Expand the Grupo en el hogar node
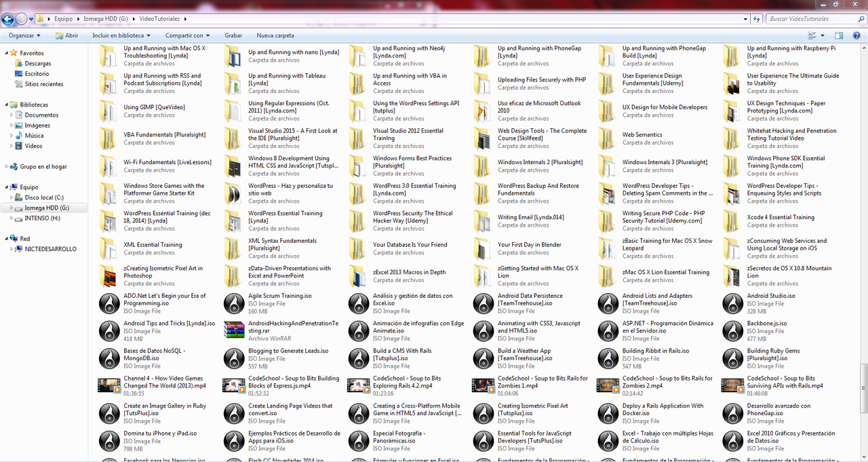 click(6, 166)
